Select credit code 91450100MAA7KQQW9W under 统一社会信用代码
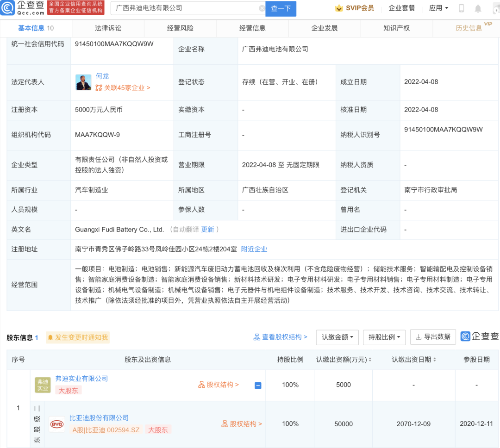 tap(114, 44)
